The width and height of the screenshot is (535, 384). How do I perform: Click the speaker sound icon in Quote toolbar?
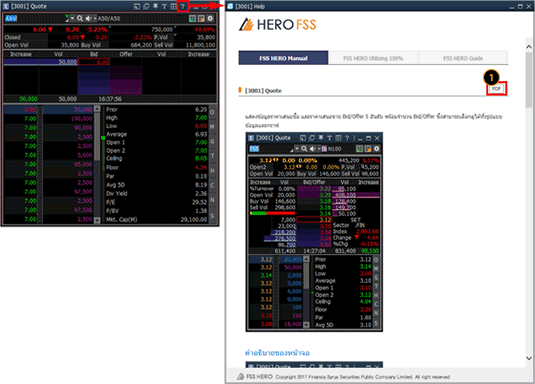point(88,18)
